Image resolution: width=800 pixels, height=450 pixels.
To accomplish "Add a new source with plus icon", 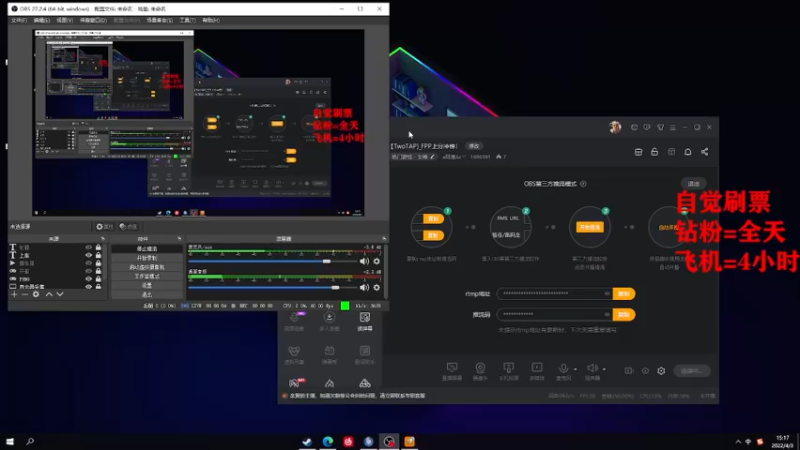I will [x=14, y=294].
